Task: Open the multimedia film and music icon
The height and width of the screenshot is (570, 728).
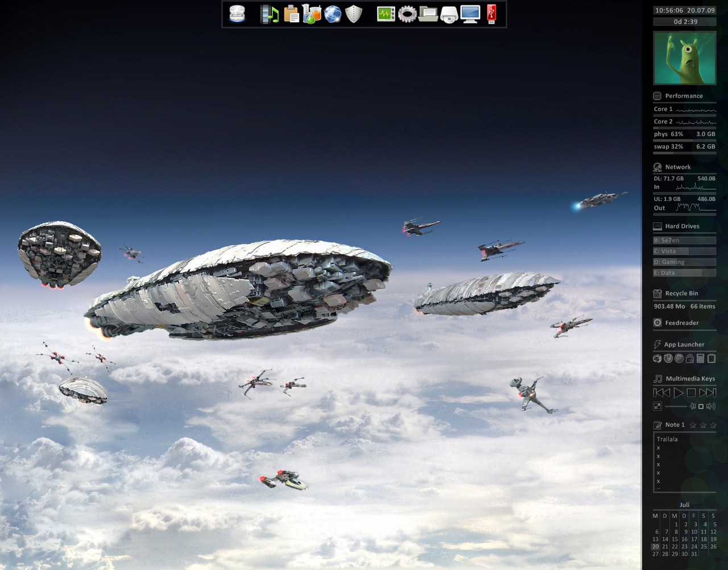Action: [270, 14]
